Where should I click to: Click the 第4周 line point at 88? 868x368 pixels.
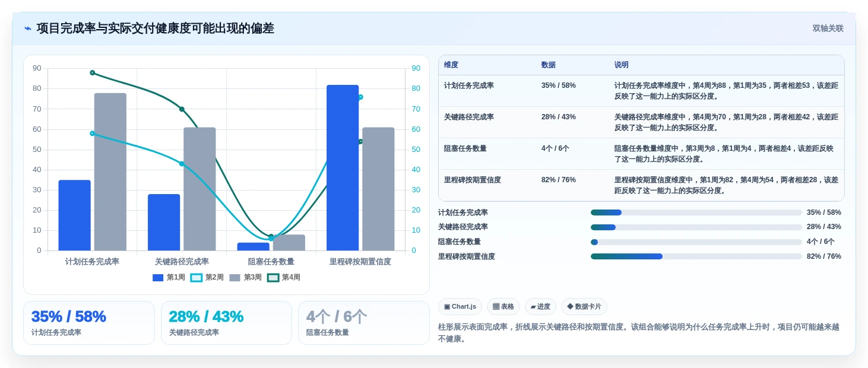[93, 73]
